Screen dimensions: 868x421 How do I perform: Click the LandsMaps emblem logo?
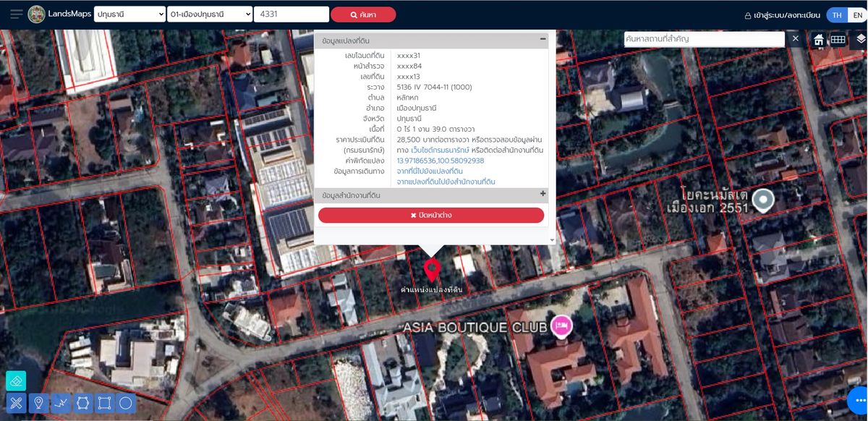click(x=36, y=14)
